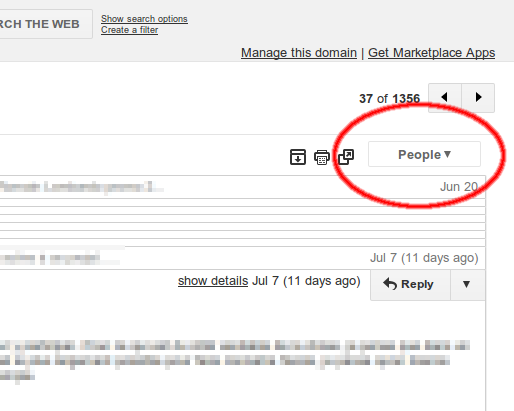The width and height of the screenshot is (514, 411).
Task: Click the 37 of 1356 counter text
Action: click(x=389, y=99)
